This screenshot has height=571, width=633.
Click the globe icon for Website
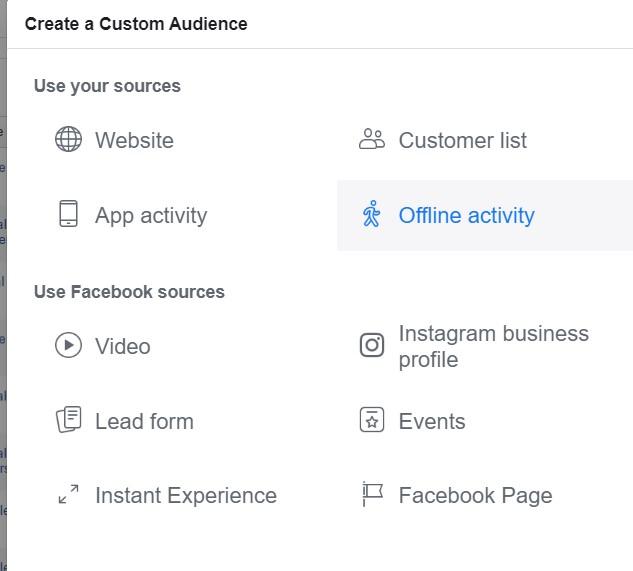(68, 139)
